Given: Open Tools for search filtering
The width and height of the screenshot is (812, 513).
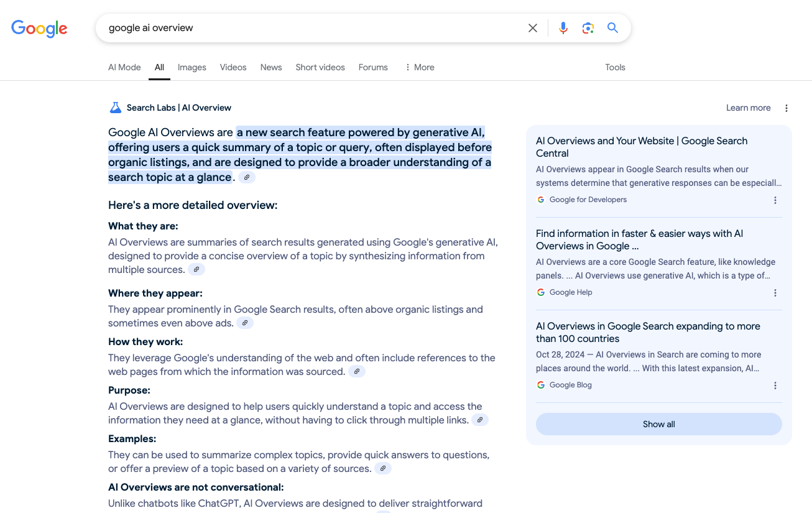Looking at the screenshot, I should coord(615,67).
